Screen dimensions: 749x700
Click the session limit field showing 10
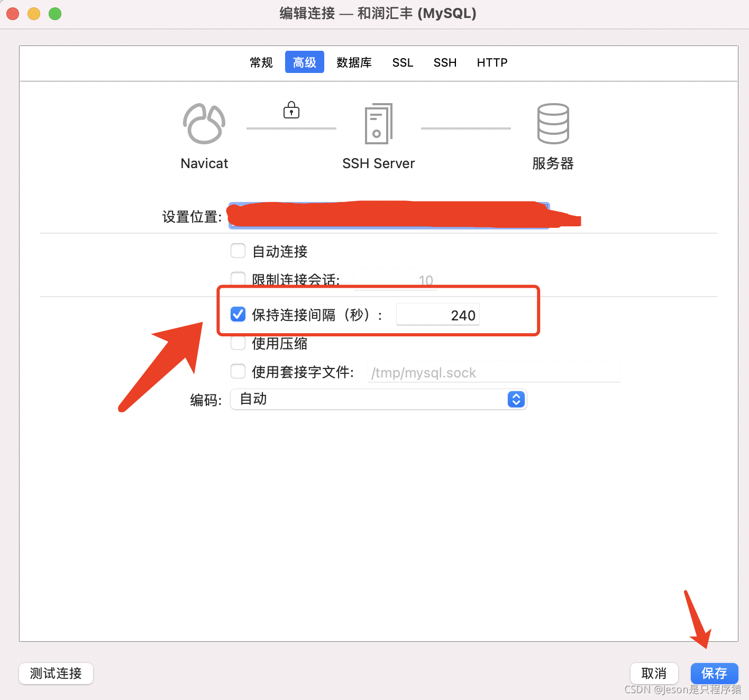pyautogui.click(x=396, y=279)
